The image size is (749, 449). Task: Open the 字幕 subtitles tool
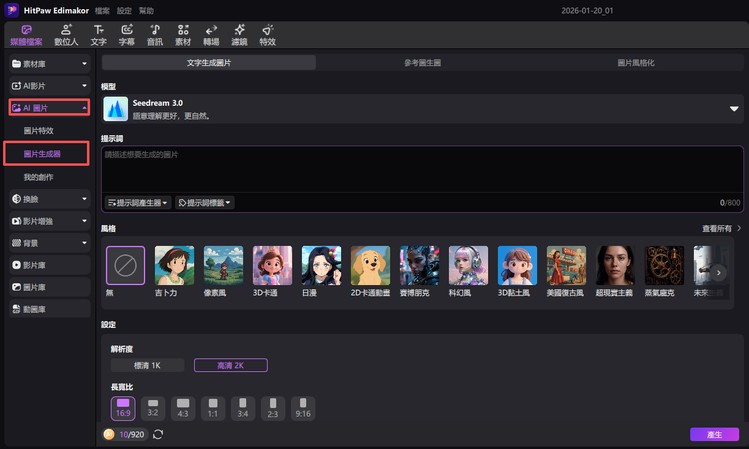tap(127, 35)
